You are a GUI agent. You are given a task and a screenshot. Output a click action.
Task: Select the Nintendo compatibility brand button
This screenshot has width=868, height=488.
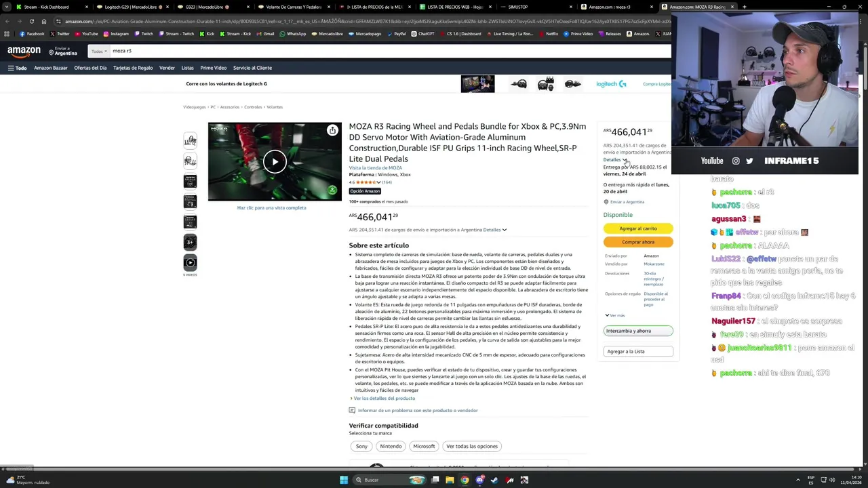click(391, 446)
